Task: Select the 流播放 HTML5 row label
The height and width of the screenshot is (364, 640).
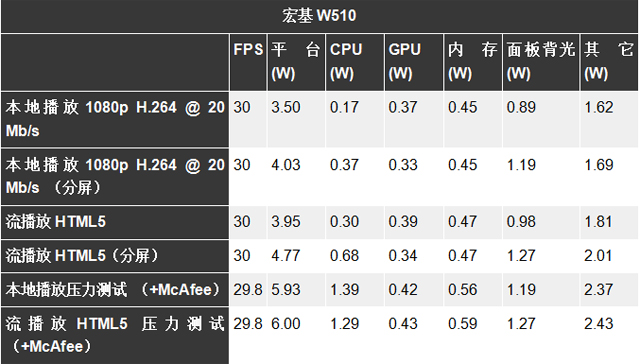Action: [x=56, y=222]
